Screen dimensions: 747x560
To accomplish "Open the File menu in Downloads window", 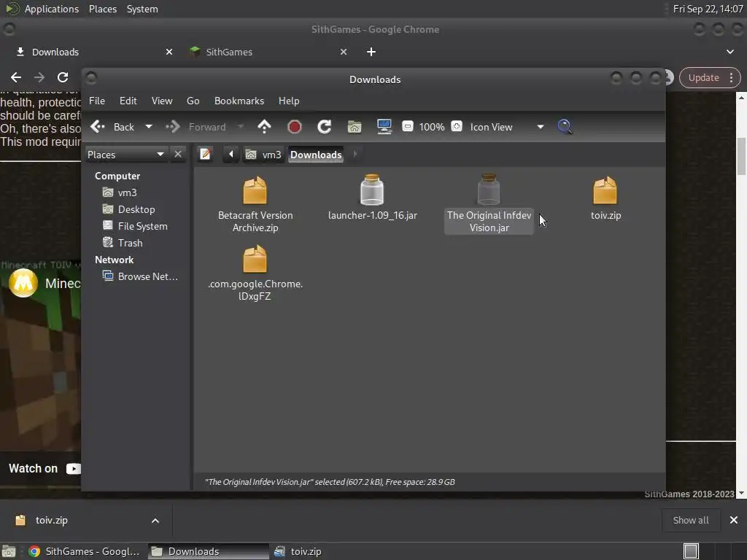I will (x=97, y=101).
